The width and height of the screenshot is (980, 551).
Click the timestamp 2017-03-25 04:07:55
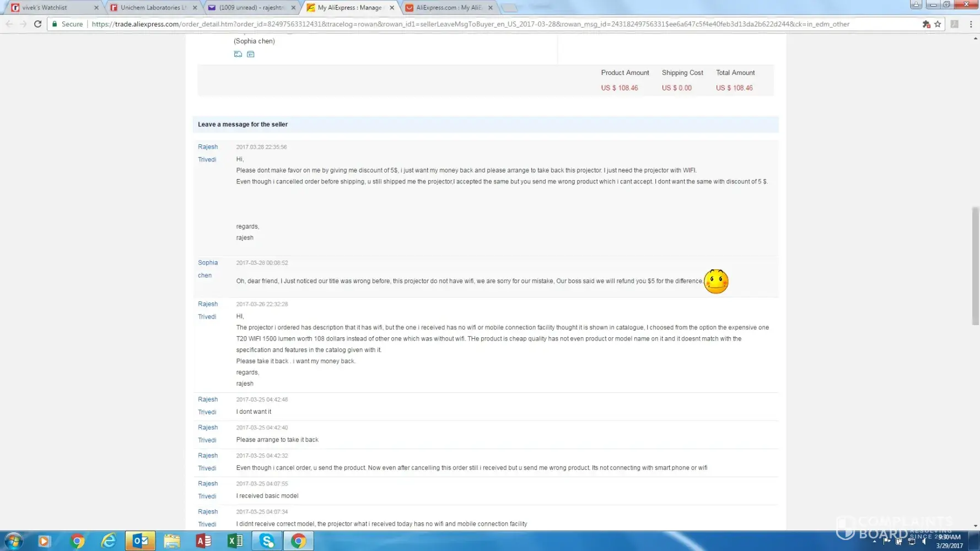[262, 484]
